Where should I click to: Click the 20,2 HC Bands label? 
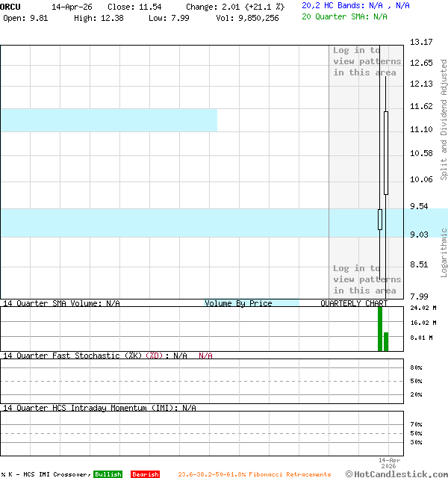point(355,5)
